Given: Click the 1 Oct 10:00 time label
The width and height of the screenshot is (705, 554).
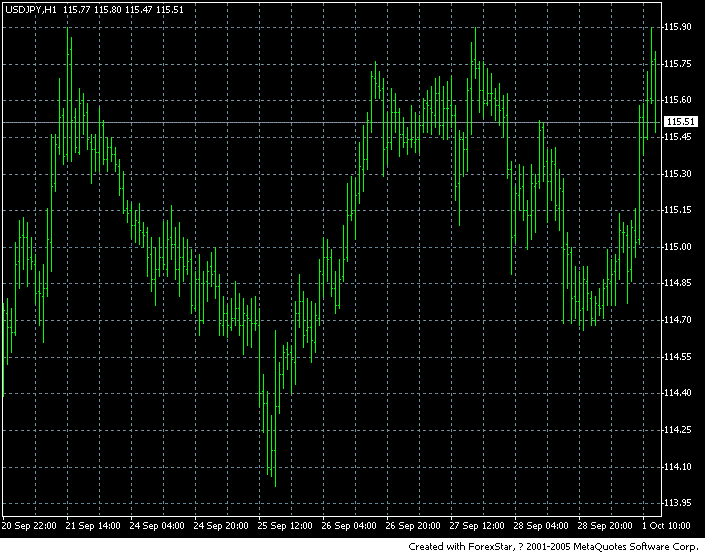Looking at the screenshot, I should click(x=666, y=526).
